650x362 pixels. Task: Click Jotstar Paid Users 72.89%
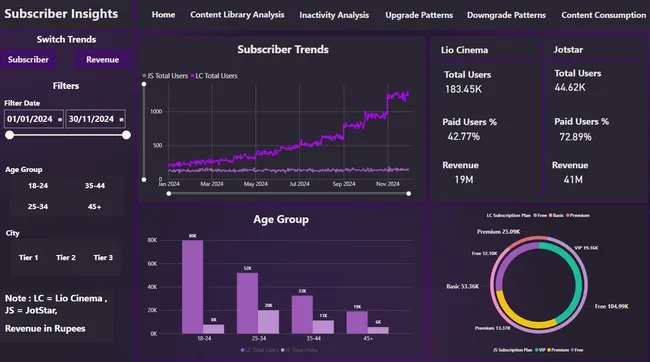tap(575, 137)
